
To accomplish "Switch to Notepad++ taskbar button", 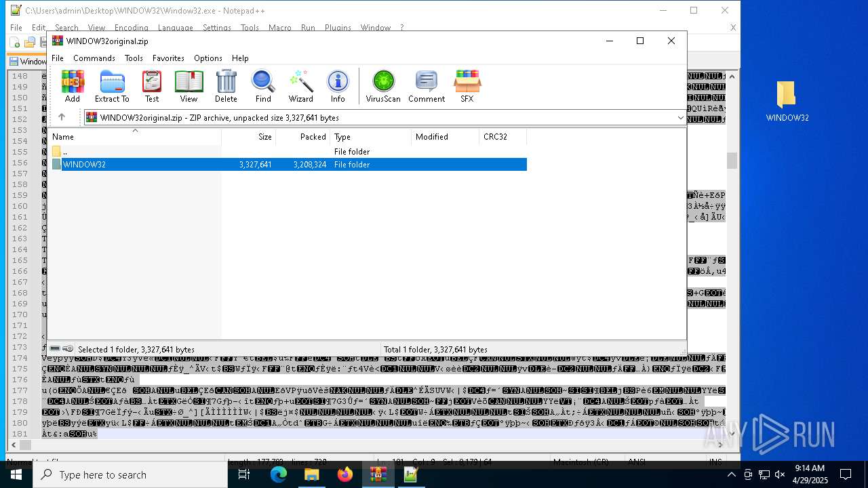I will pyautogui.click(x=411, y=474).
